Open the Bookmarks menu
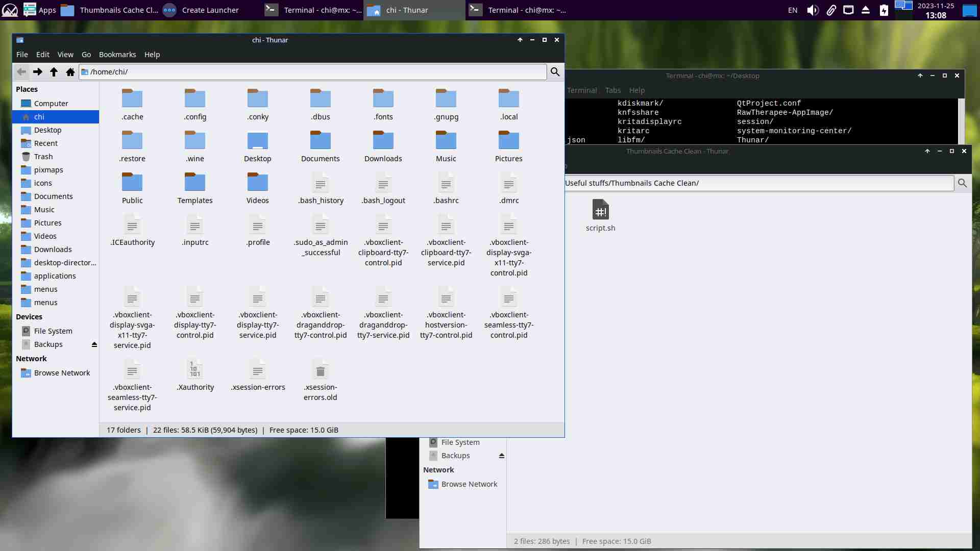The width and height of the screenshot is (980, 551). [x=117, y=55]
